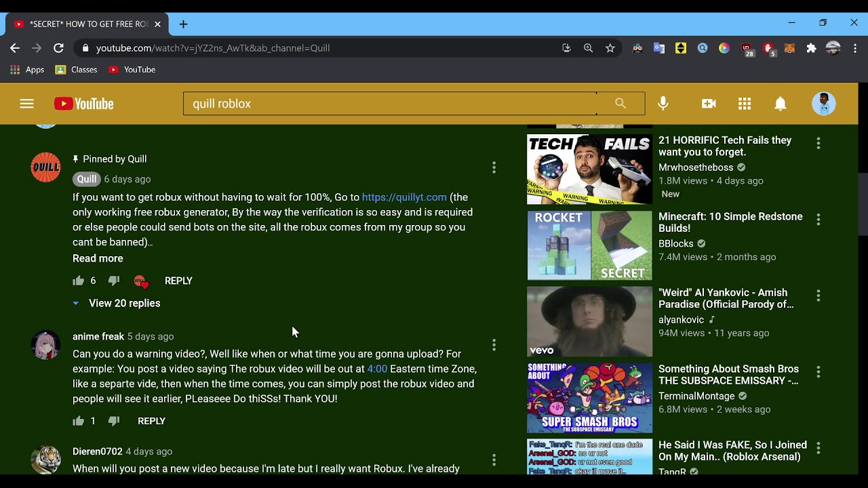The width and height of the screenshot is (868, 488).
Task: Open Classes bookmark folder
Action: tap(76, 70)
